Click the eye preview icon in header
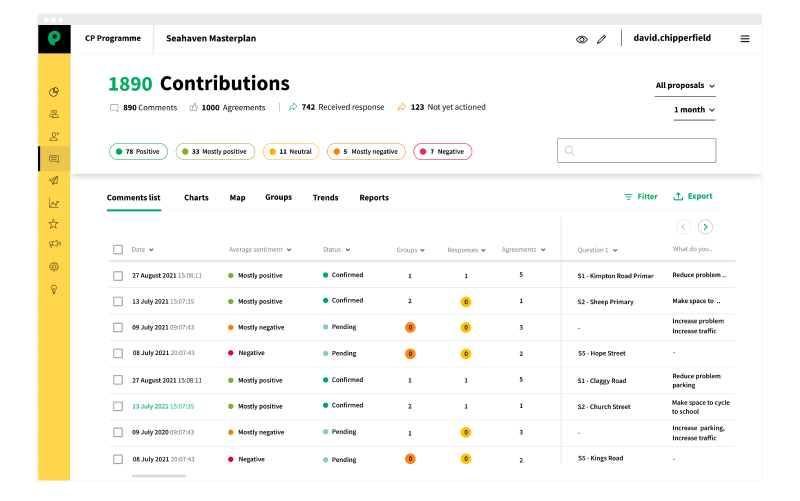Screen dimensions: 800x501 (582, 39)
